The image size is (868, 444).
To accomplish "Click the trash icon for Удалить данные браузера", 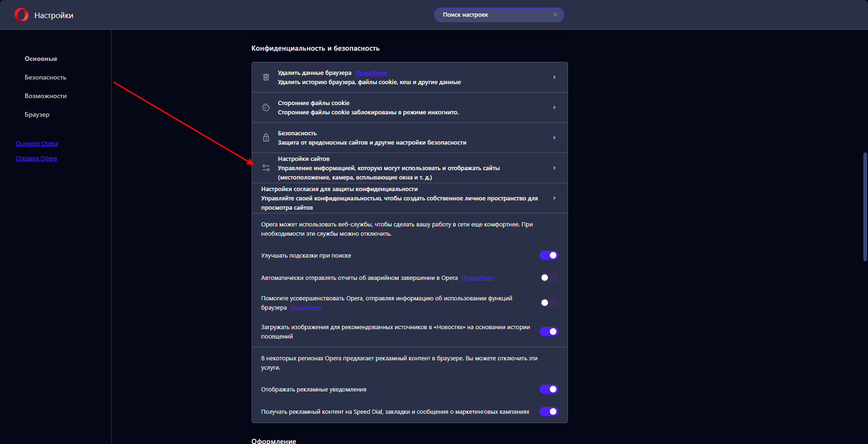I will [266, 77].
